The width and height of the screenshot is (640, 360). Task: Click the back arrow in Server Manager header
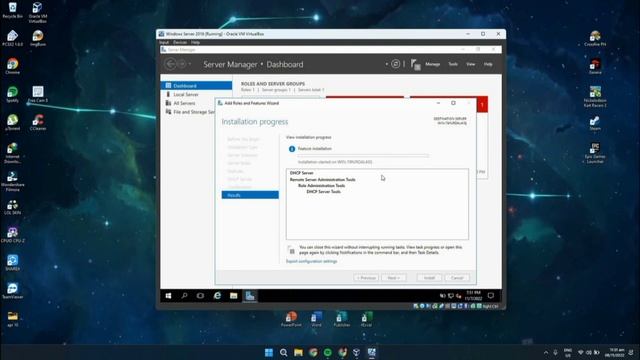click(170, 64)
